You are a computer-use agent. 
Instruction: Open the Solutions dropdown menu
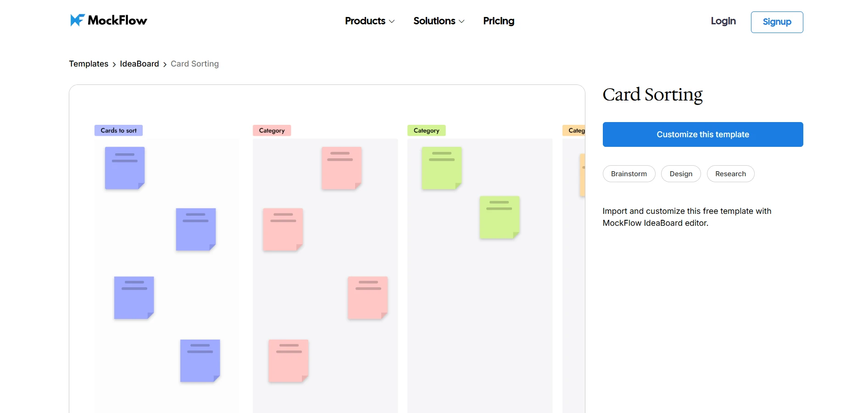point(435,21)
